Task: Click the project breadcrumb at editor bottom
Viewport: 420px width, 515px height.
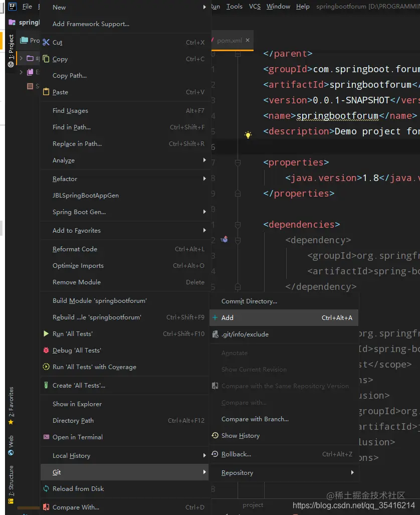Action: [x=253, y=505]
